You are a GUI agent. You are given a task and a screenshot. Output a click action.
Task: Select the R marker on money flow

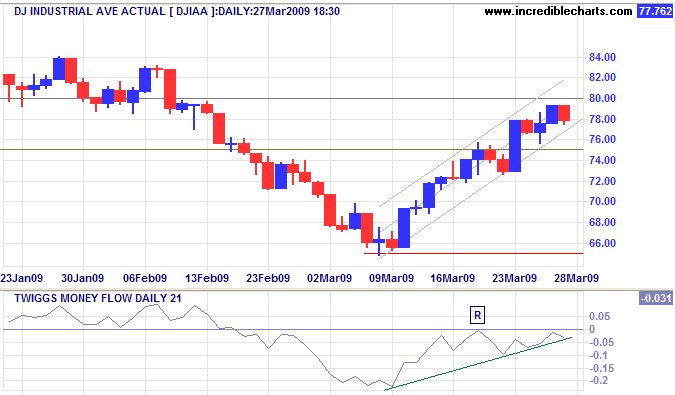(x=477, y=315)
